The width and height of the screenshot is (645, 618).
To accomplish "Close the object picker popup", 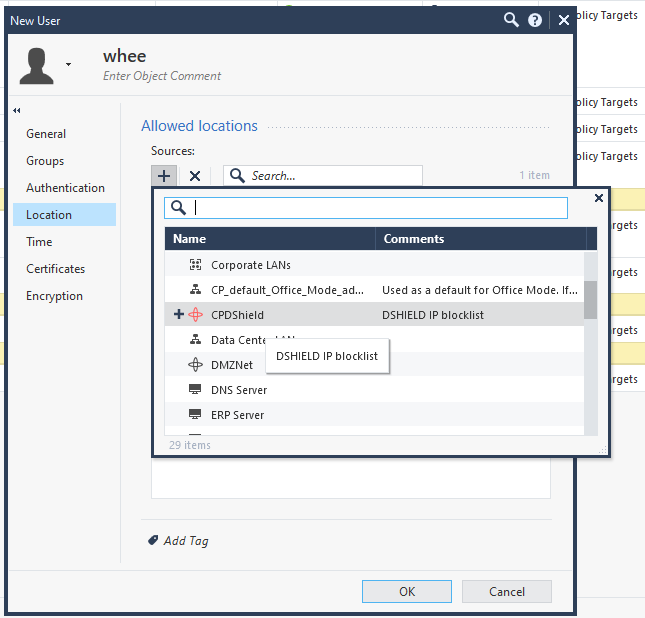I will click(599, 198).
